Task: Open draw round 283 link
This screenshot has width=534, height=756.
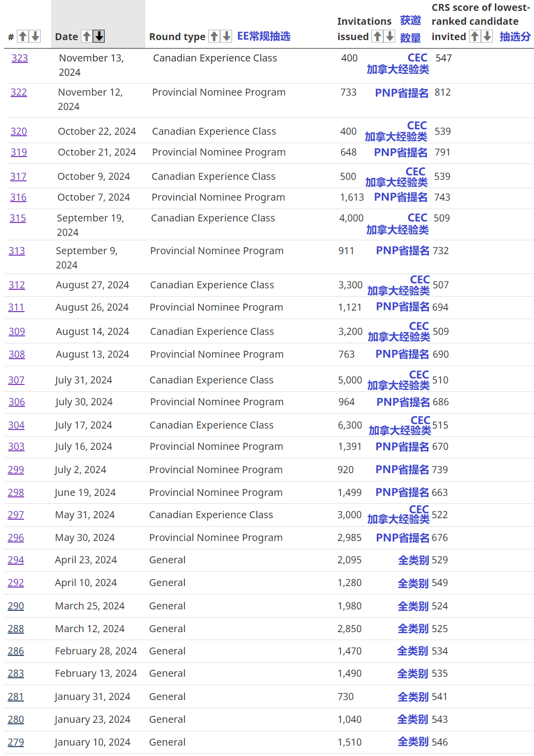Action: [x=16, y=673]
